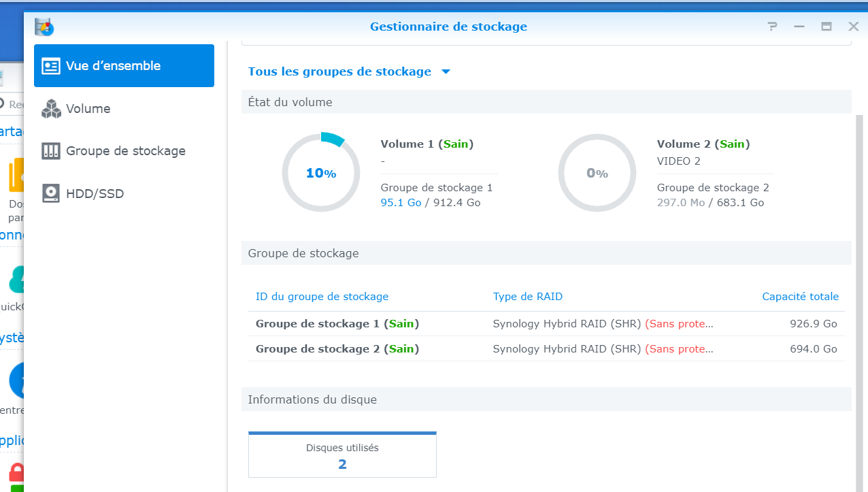Click the blue info center icon in background window
868x492 pixels.
click(16, 381)
